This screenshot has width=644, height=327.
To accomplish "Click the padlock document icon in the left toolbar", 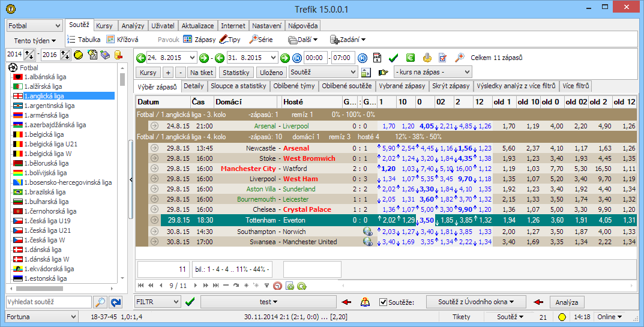I will 118,55.
